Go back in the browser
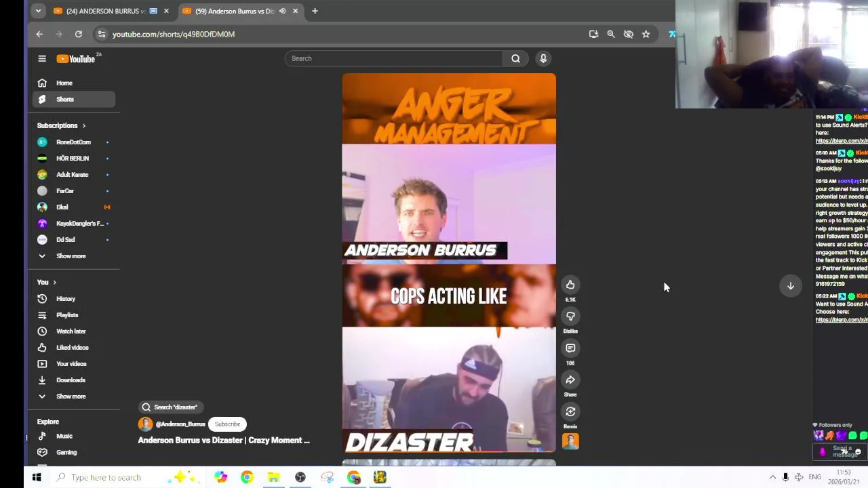 [39, 34]
